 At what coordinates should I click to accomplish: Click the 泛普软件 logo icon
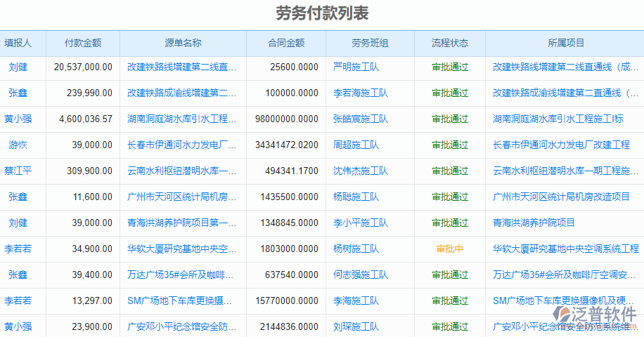click(x=564, y=314)
